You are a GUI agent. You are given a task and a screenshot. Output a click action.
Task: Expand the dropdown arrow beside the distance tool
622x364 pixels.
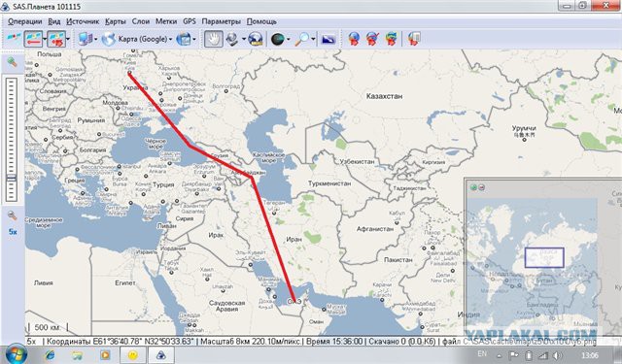point(45,39)
